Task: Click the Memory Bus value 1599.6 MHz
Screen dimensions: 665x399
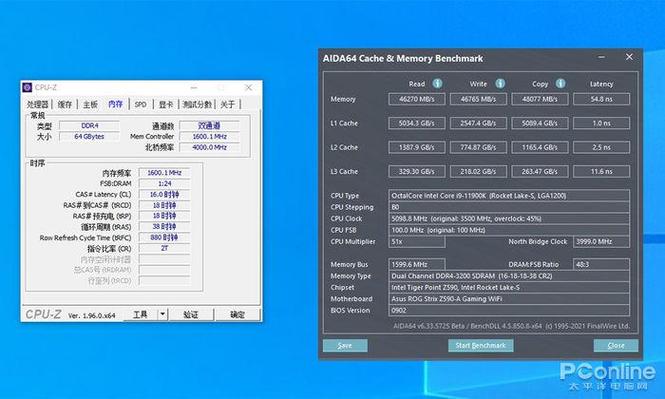Action: 417,265
